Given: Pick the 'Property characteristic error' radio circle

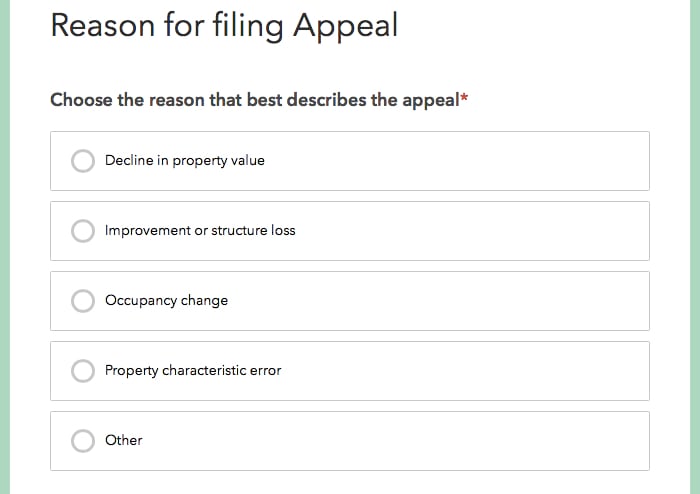Looking at the screenshot, I should [83, 371].
